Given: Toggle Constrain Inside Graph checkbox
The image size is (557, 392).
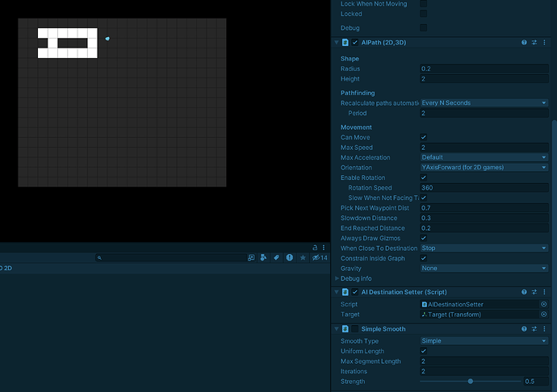Looking at the screenshot, I should pos(424,258).
